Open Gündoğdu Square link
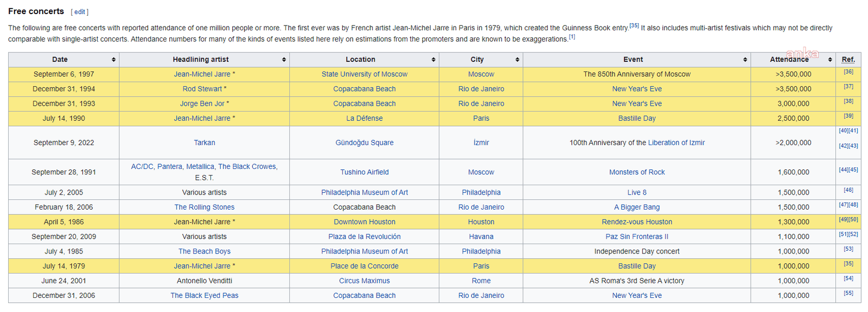Viewport: 868px width, 312px height. (365, 142)
